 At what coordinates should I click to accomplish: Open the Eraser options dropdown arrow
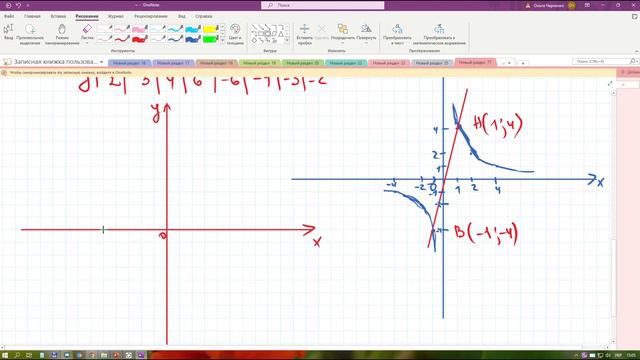[x=87, y=43]
